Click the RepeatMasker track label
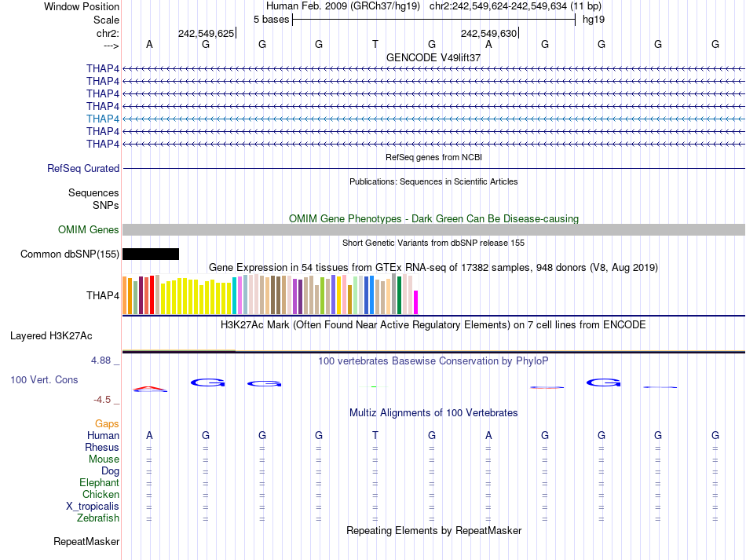Screen dimensions: 746x560 (86, 541)
